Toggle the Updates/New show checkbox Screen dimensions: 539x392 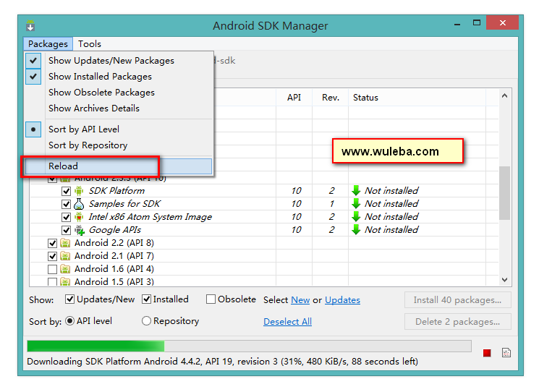point(69,299)
